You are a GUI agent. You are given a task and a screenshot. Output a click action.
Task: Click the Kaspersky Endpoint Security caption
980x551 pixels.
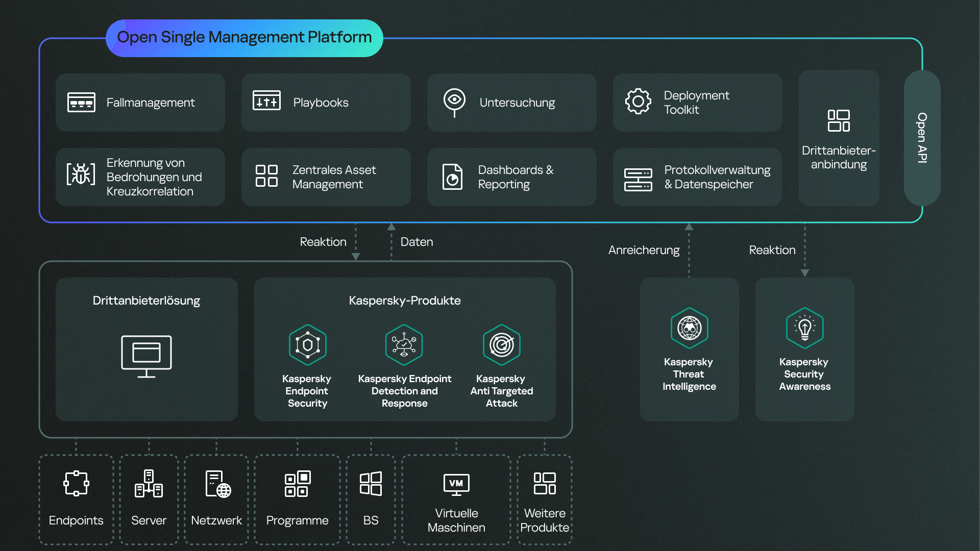[307, 391]
